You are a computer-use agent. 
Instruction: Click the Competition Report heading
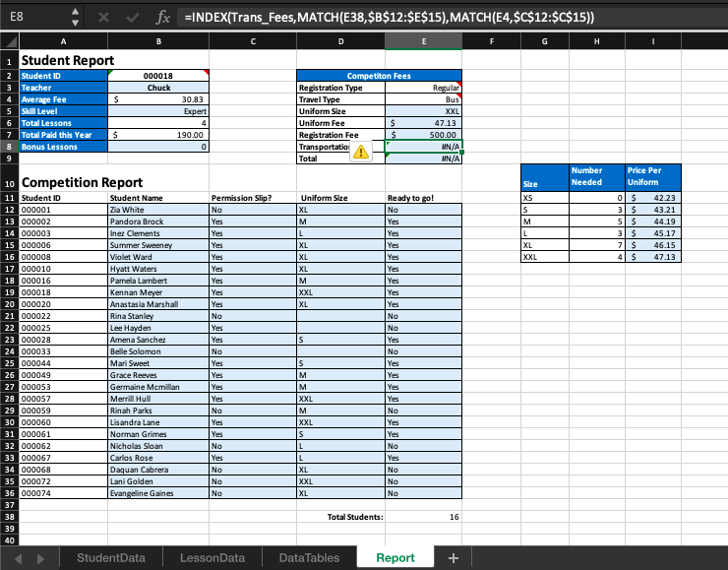coord(83,182)
